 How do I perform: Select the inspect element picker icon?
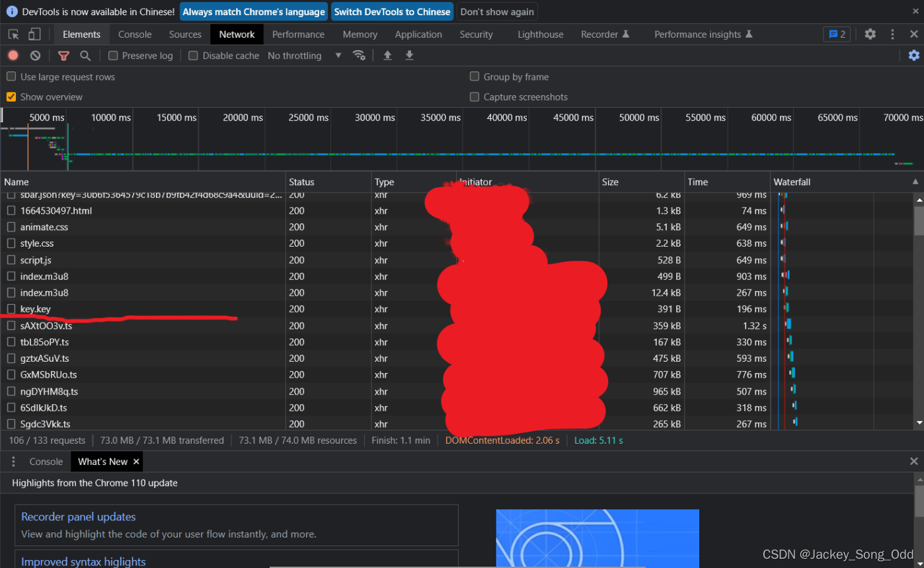[x=13, y=34]
